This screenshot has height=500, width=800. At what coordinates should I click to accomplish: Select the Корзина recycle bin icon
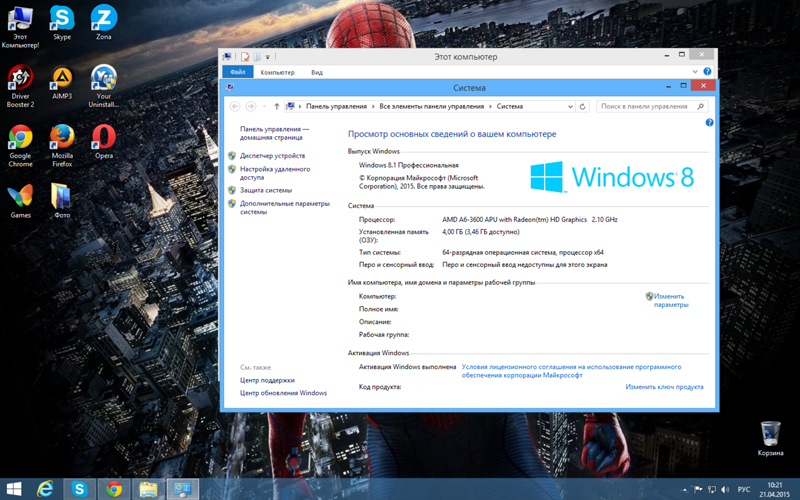(770, 438)
